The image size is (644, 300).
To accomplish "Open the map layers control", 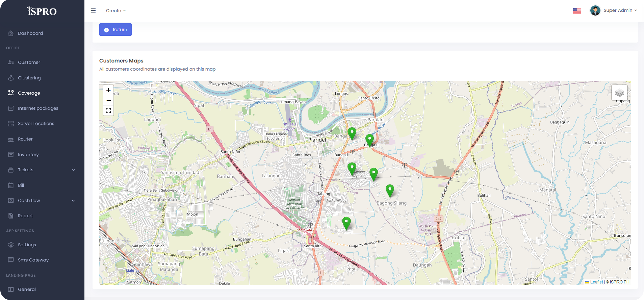I will [619, 93].
